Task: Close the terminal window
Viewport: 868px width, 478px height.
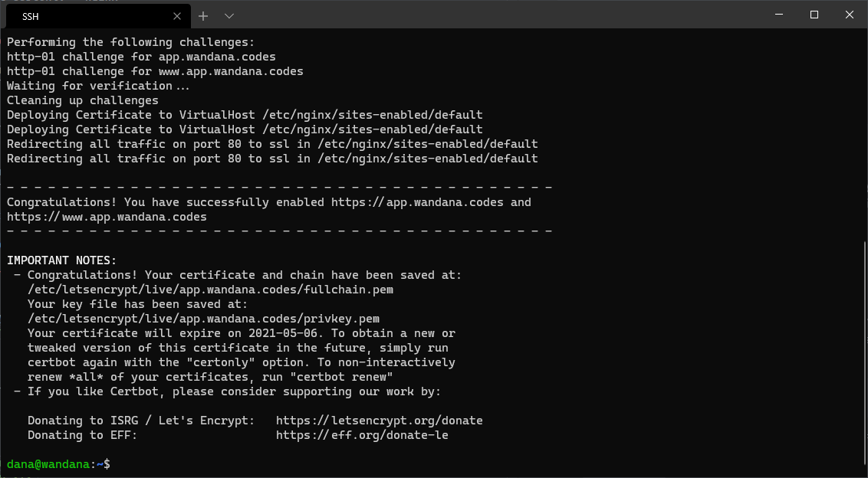Action: [x=850, y=15]
